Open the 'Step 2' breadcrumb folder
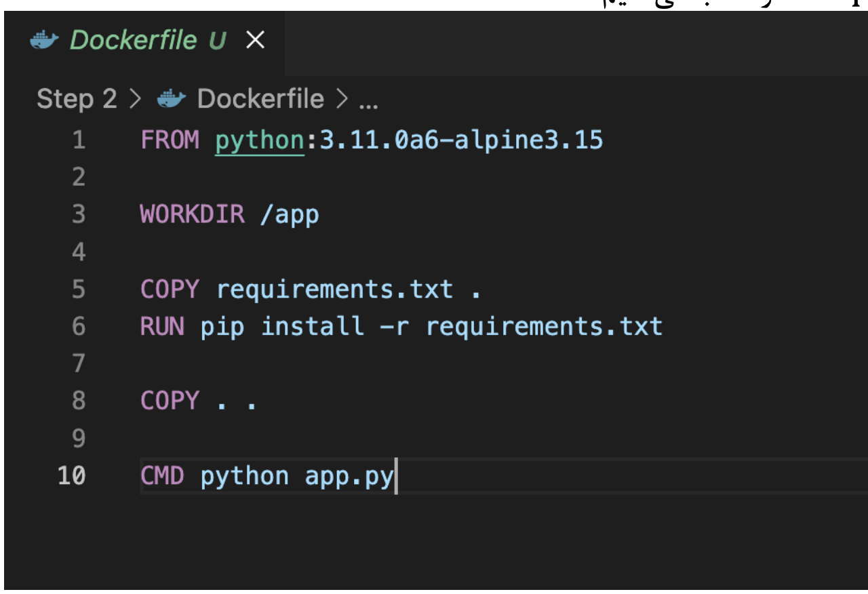Screen dimensions: 868x594 (x=77, y=100)
